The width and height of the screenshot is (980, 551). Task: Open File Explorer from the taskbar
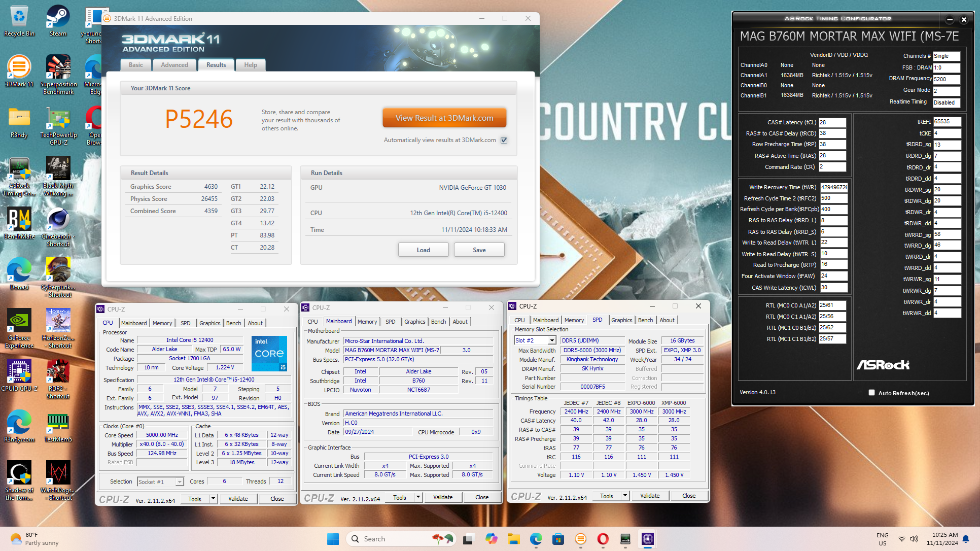[x=514, y=539]
